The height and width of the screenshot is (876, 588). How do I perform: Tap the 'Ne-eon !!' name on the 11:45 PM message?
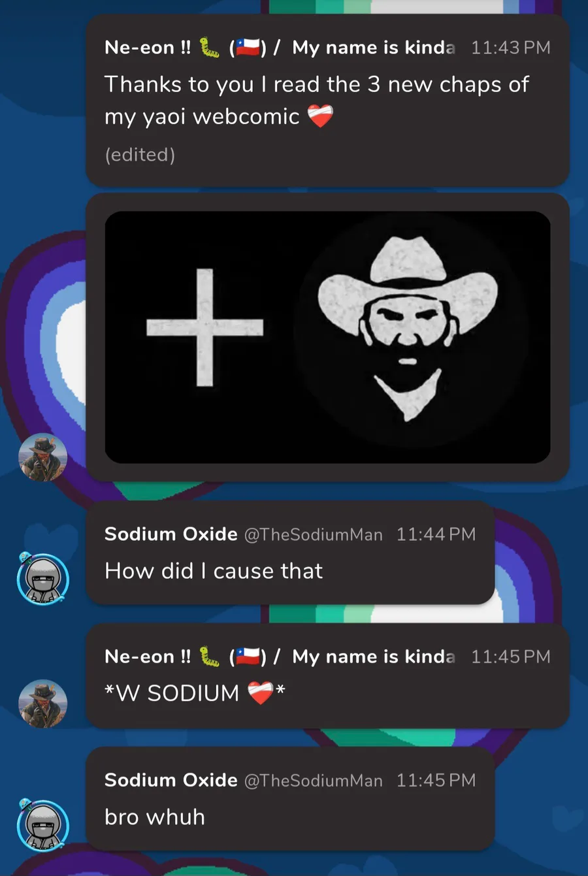[148, 657]
